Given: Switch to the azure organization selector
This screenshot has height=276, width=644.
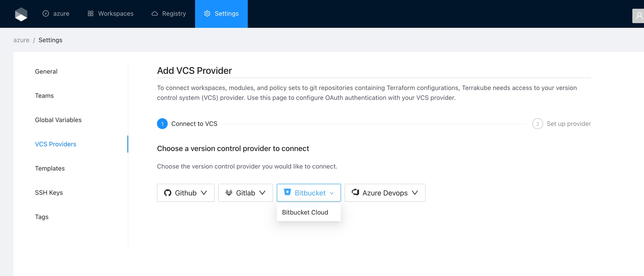Looking at the screenshot, I should 56,13.
